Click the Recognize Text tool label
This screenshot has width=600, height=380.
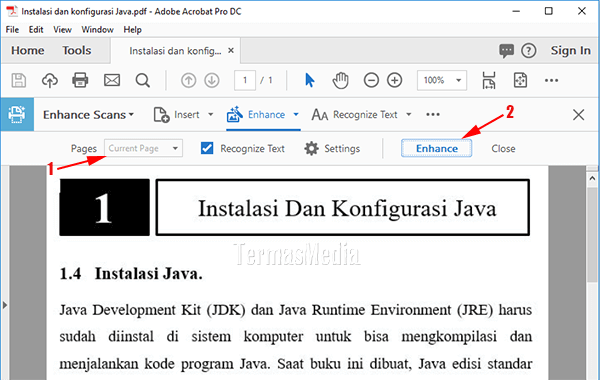(x=365, y=114)
